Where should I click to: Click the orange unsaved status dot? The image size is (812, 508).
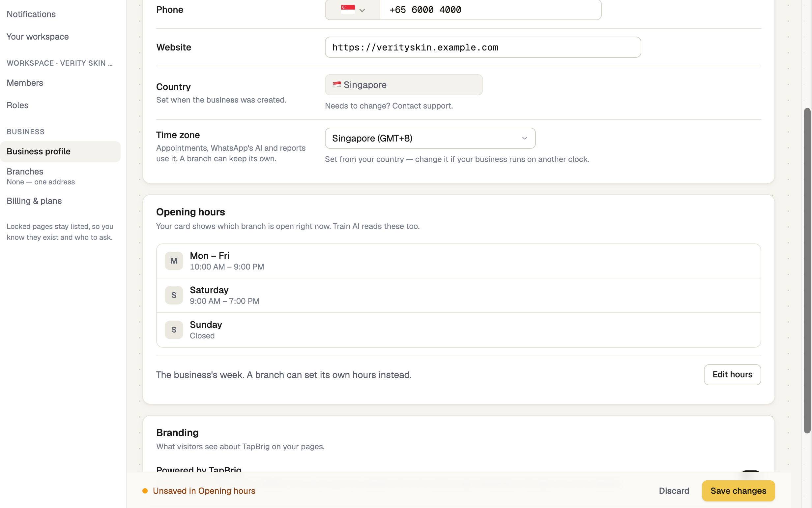pyautogui.click(x=145, y=491)
